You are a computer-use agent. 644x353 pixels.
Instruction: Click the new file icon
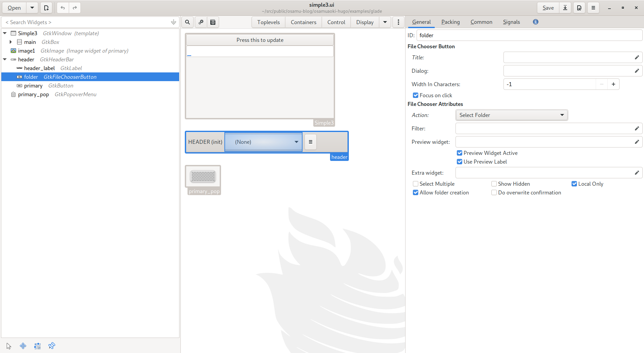point(46,8)
